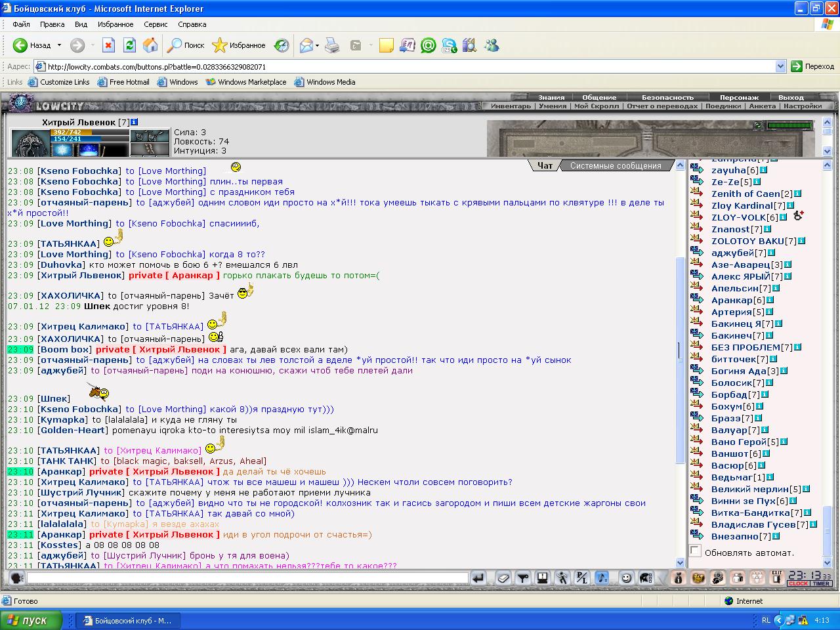Screen dimensions: 840x630
Task: Open the Анкета section
Action: click(762, 106)
